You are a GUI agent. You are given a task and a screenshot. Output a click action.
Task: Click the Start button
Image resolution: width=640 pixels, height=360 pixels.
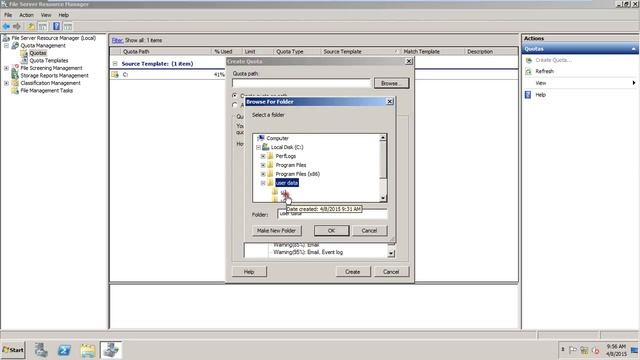point(13,350)
